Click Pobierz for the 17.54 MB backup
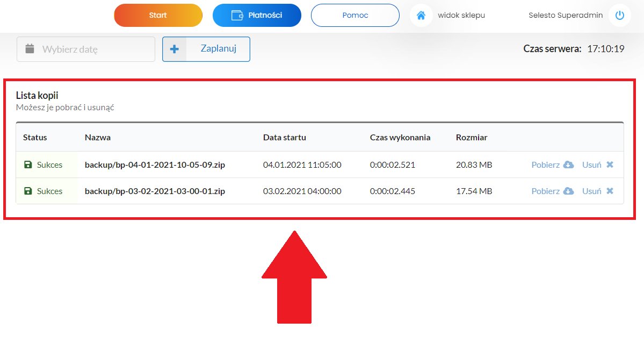 click(545, 191)
